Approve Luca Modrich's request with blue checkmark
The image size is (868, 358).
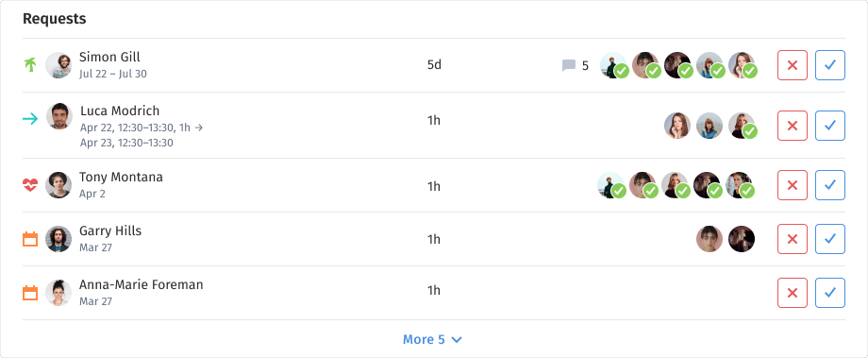(830, 126)
